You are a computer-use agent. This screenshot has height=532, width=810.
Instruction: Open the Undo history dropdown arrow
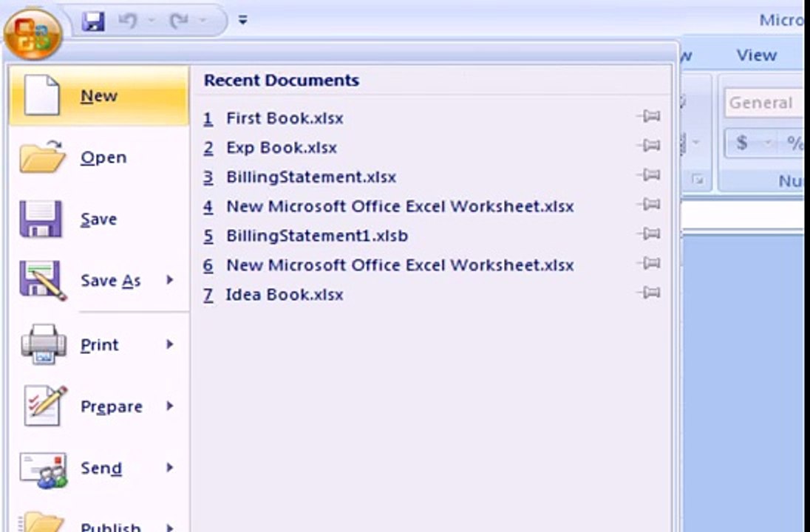pyautogui.click(x=152, y=21)
